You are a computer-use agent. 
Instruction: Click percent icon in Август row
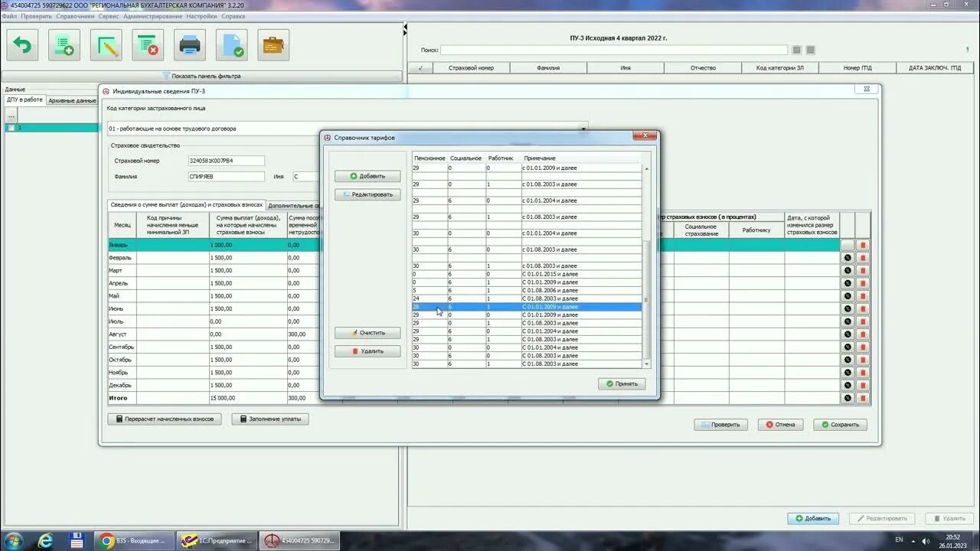click(x=848, y=334)
